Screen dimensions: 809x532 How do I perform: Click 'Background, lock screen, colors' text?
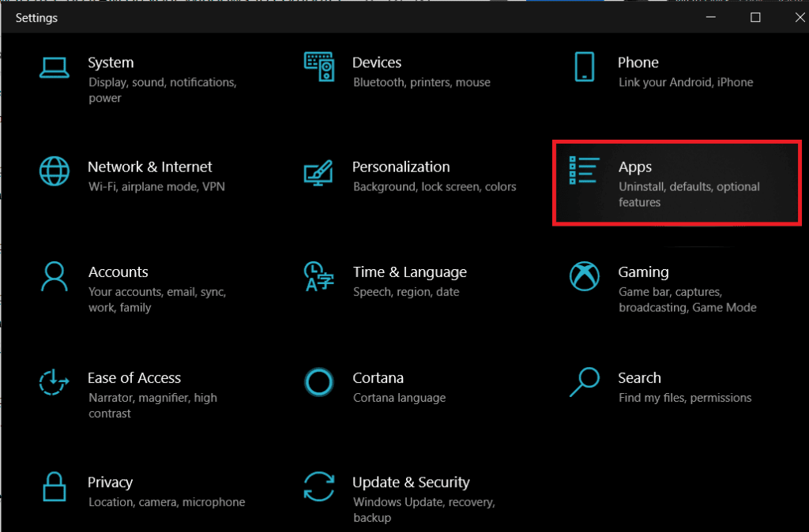click(x=435, y=186)
